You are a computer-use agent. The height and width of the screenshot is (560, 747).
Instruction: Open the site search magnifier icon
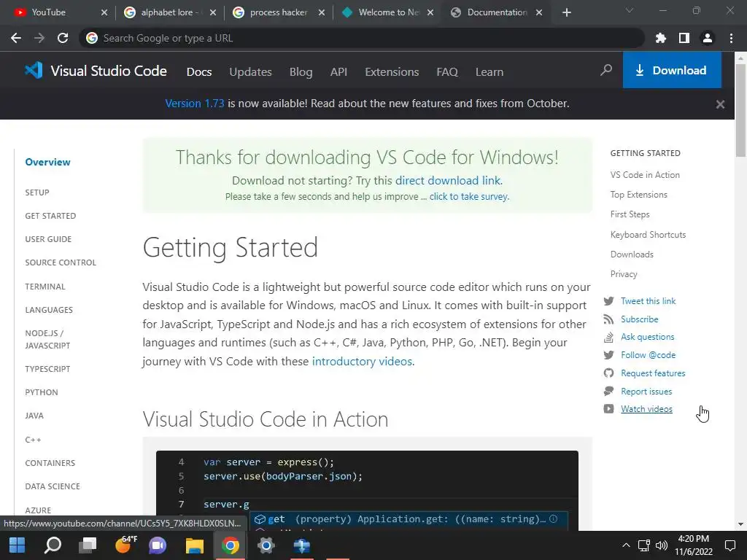606,71
